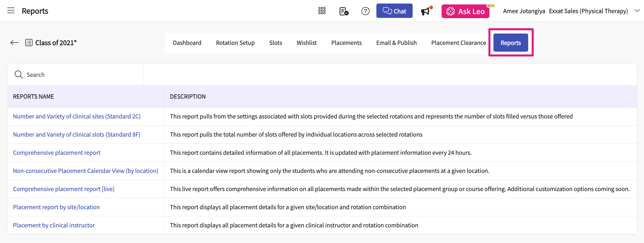Viewport: 644px width, 243px height.
Task: Click the Class of 2021 list icon
Action: pyautogui.click(x=29, y=43)
